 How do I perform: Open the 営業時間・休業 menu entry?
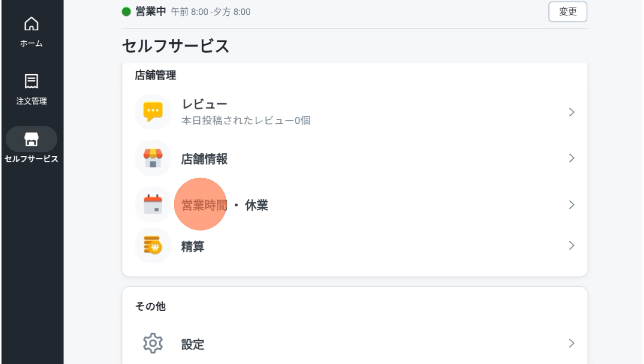click(x=354, y=205)
